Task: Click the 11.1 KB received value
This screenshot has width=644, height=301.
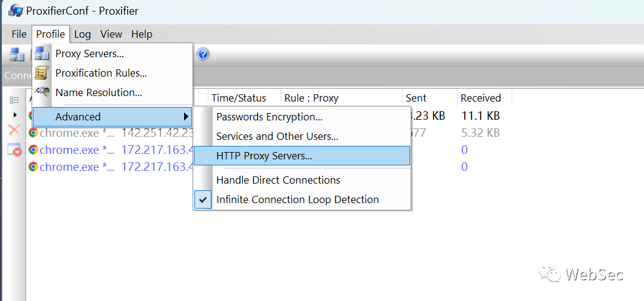Action: pyautogui.click(x=480, y=116)
